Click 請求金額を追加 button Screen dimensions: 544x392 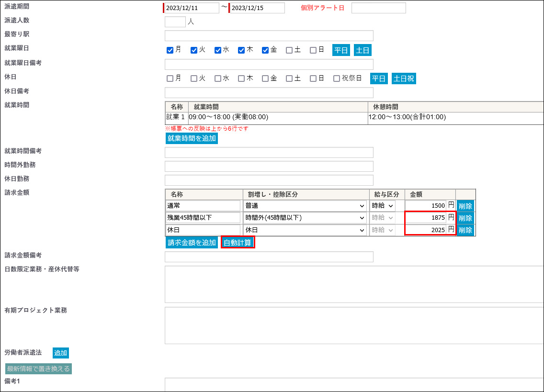point(192,243)
